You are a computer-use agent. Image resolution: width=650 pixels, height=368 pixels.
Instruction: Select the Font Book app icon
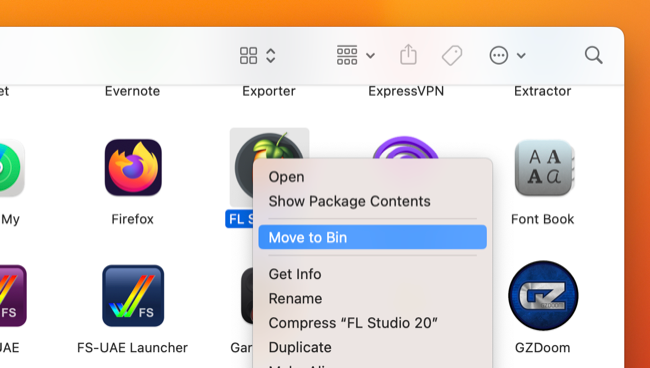[x=544, y=168]
